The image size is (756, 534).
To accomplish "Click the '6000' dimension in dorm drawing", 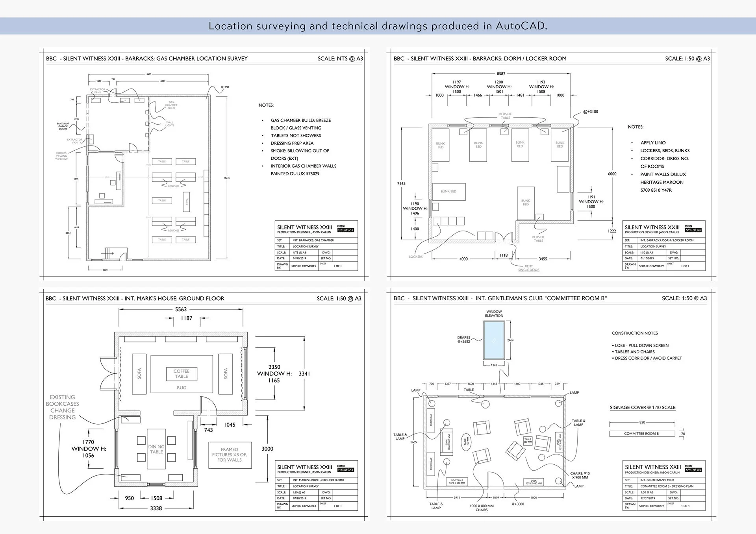I will tap(612, 174).
